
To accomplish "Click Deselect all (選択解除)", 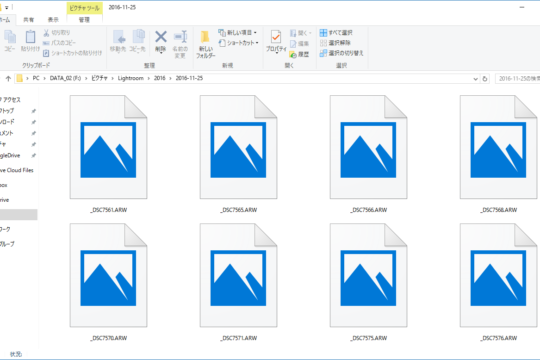I will tap(335, 43).
